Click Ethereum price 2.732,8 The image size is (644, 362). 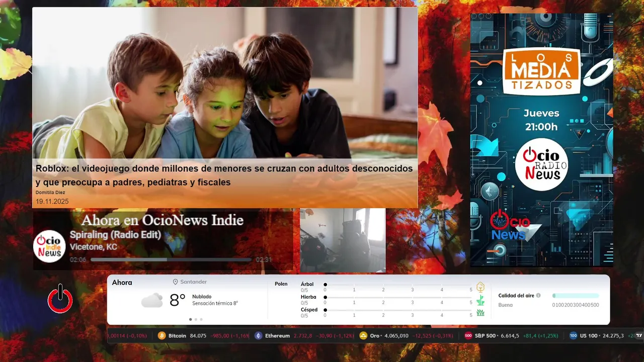(x=303, y=336)
